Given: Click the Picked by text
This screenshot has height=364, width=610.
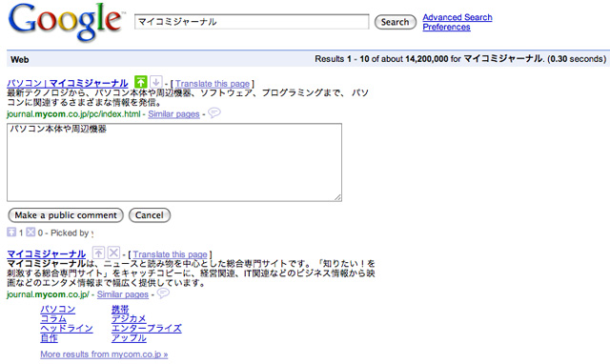Looking at the screenshot, I should [70, 233].
